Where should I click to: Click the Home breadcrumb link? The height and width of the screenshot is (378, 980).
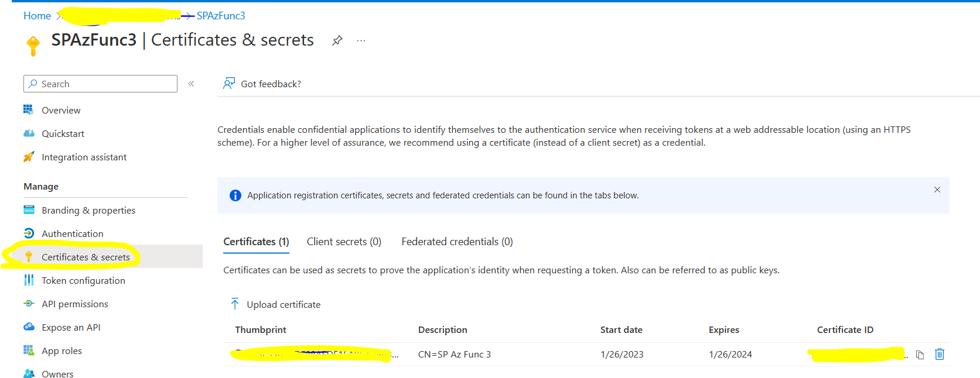37,16
